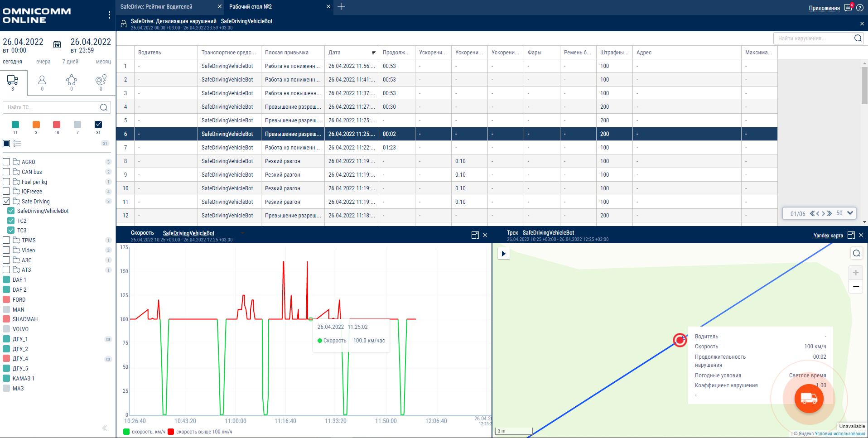Collapse the left sidebar panel

point(105,428)
